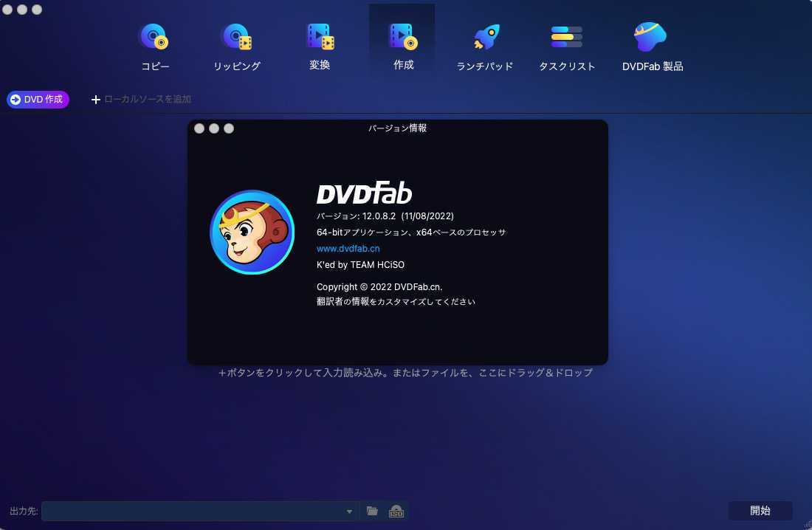
Task: Add a local source with ローカルソースを追加
Action: (x=142, y=99)
